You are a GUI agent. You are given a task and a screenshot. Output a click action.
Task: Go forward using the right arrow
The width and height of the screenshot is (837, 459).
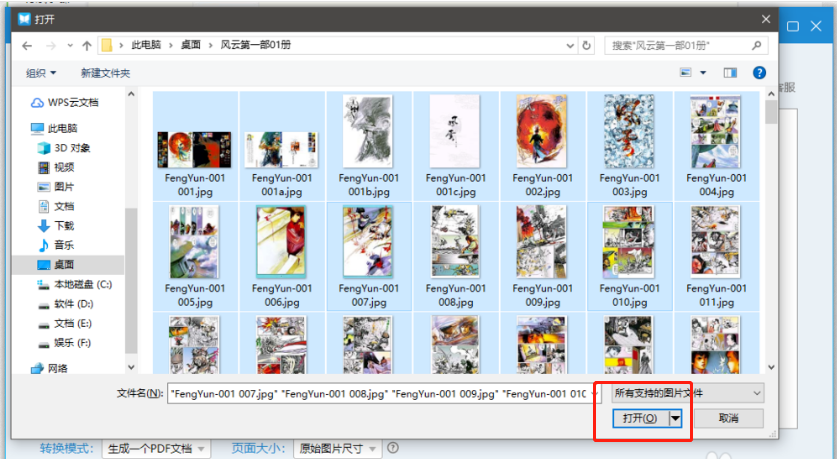pyautogui.click(x=51, y=46)
